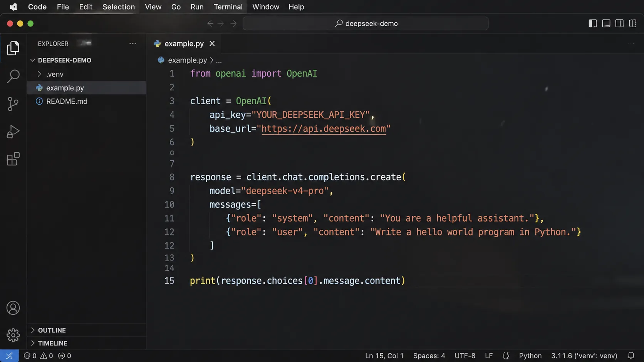Open the File menu
Image resolution: width=644 pixels, height=362 pixels.
tap(63, 7)
